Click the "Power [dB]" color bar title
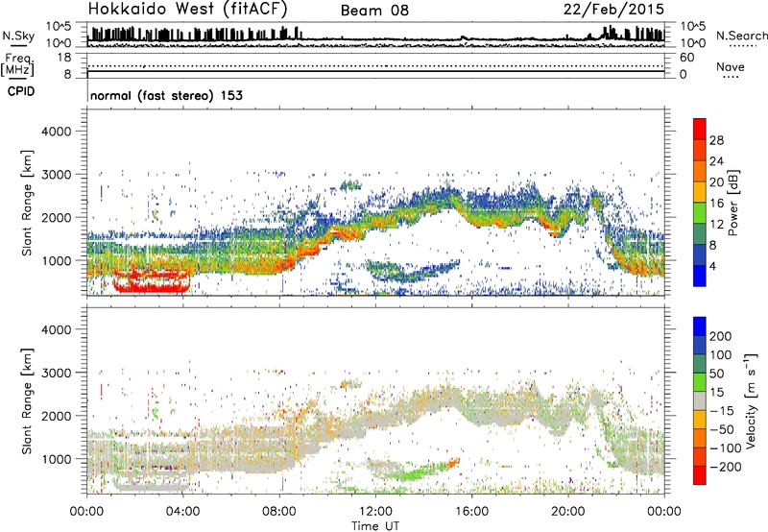The image size is (768, 532). [x=733, y=203]
